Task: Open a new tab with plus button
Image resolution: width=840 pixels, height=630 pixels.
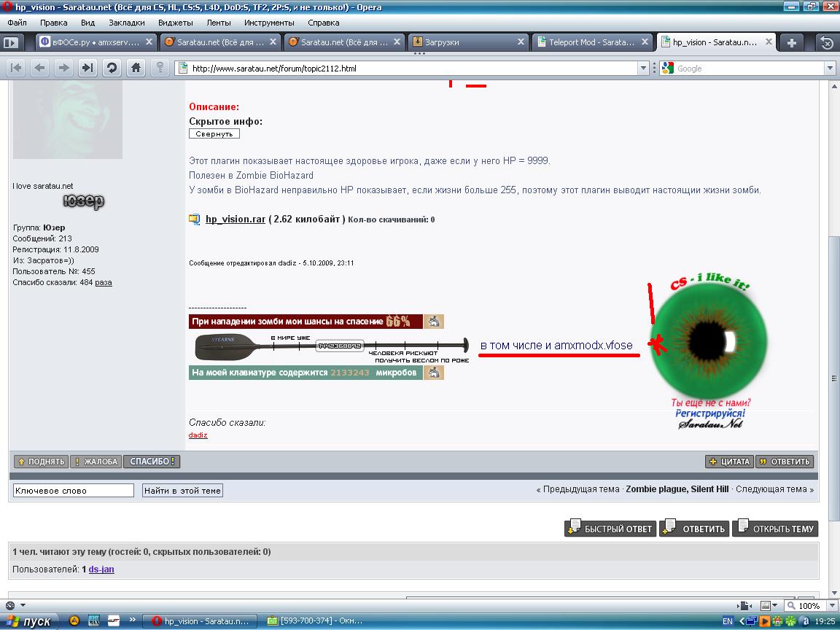Action: (x=791, y=42)
